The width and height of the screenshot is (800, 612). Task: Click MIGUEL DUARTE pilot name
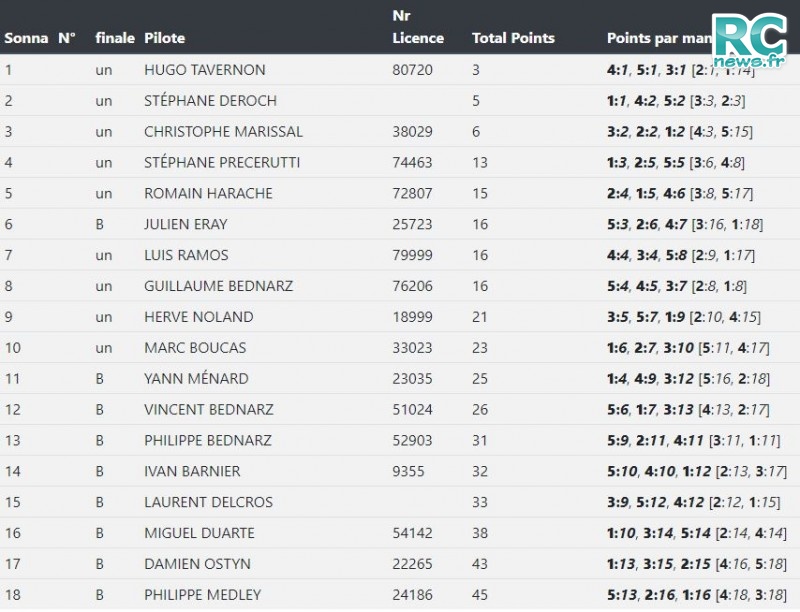(199, 533)
